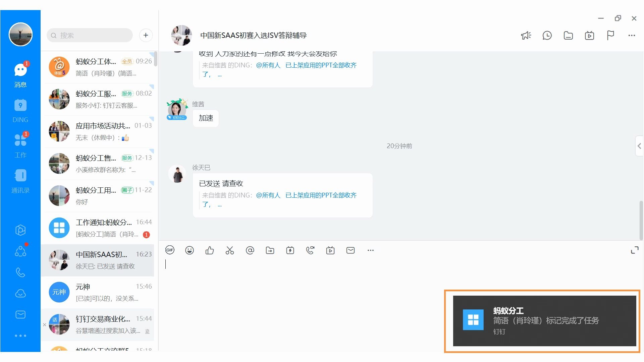Screen dimensions: 644x362
Task: Open the emoji smiley picker
Action: tap(190, 250)
